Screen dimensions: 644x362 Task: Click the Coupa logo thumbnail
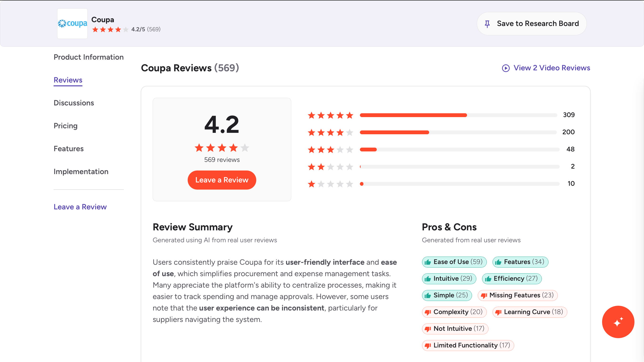[72, 24]
